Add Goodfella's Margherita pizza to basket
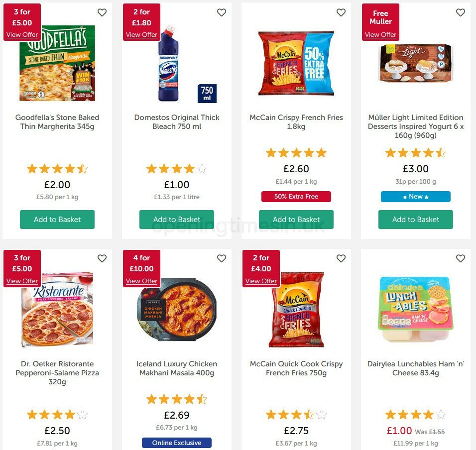Image resolution: width=476 pixels, height=450 pixels. click(57, 219)
